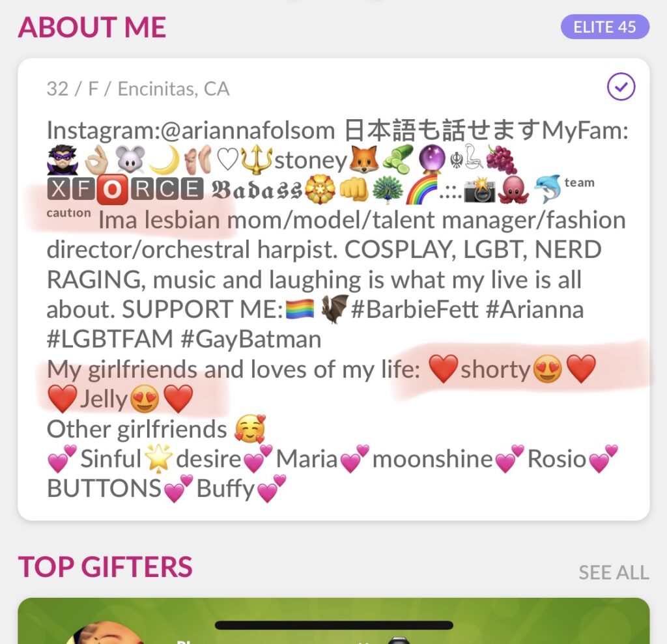Tap the bat emoji before #BarbieFett
This screenshot has height=644, width=667.
(x=334, y=309)
